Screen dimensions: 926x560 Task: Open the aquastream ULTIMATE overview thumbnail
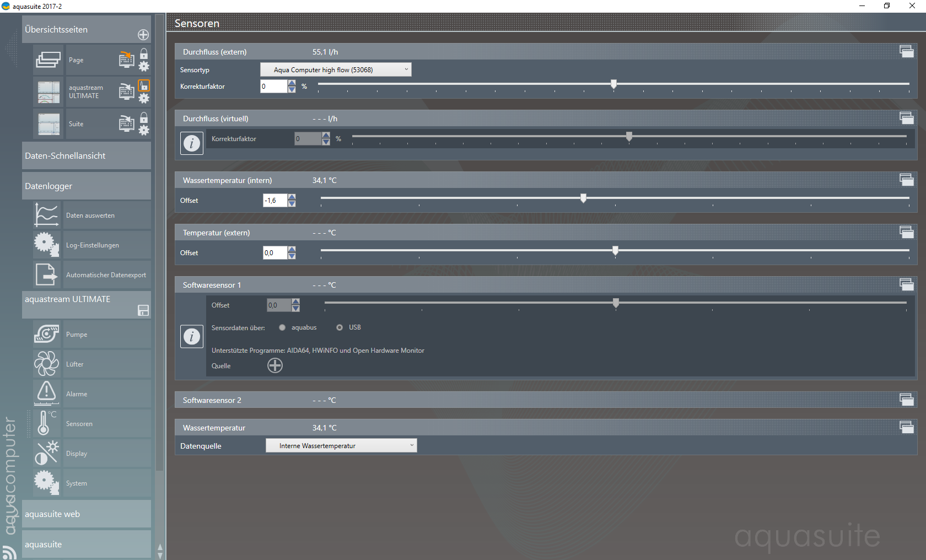click(49, 91)
